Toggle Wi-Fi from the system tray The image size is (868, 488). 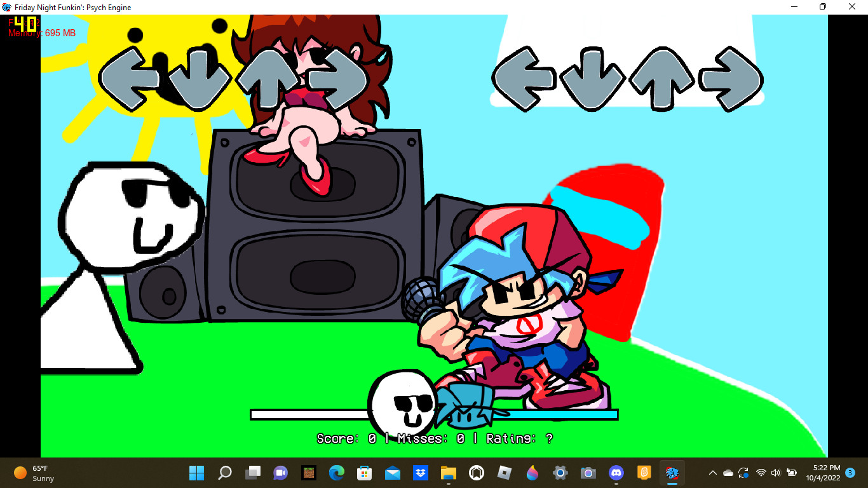[x=761, y=473]
